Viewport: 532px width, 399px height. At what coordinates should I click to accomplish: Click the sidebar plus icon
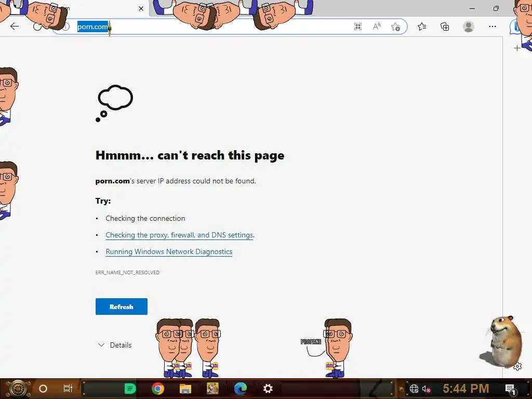click(517, 48)
